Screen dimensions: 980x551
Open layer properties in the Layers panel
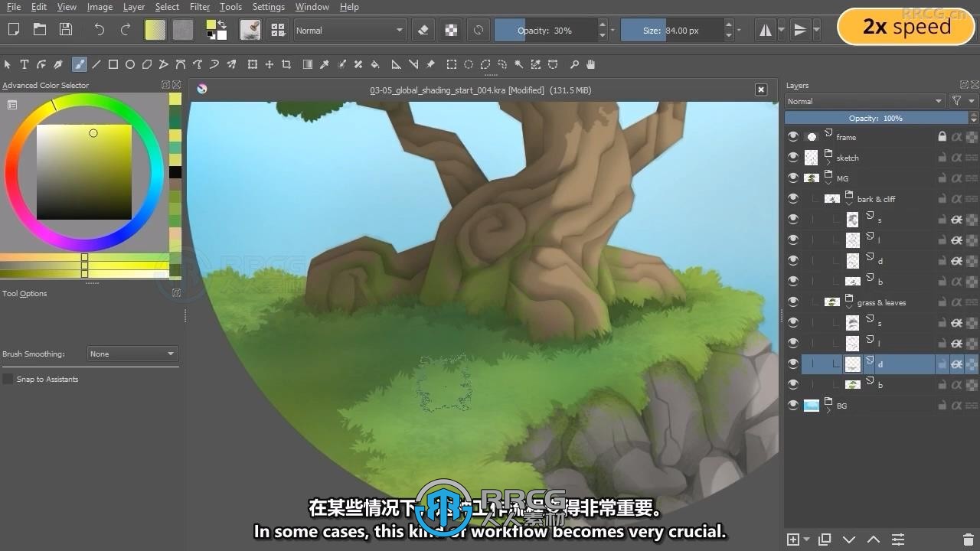[898, 540]
